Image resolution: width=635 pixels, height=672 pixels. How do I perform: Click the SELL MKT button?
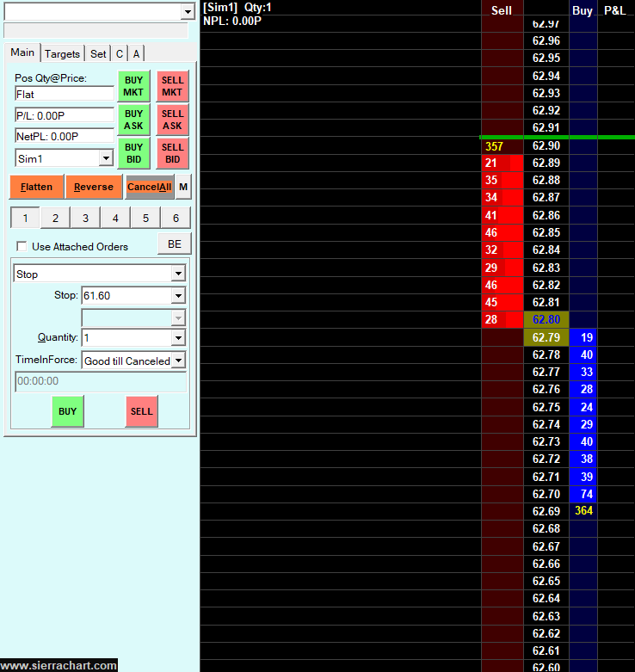(x=172, y=86)
